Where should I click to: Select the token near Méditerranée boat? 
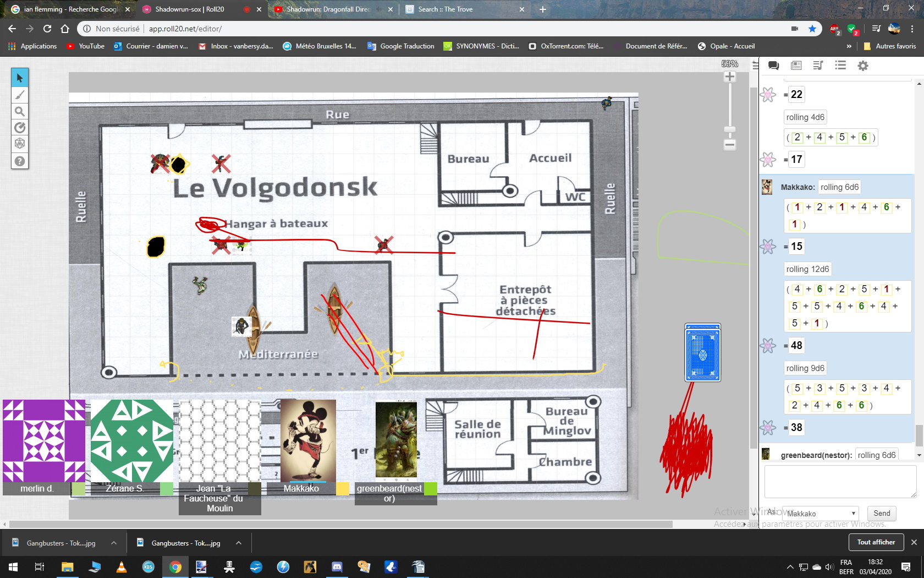[x=241, y=326]
